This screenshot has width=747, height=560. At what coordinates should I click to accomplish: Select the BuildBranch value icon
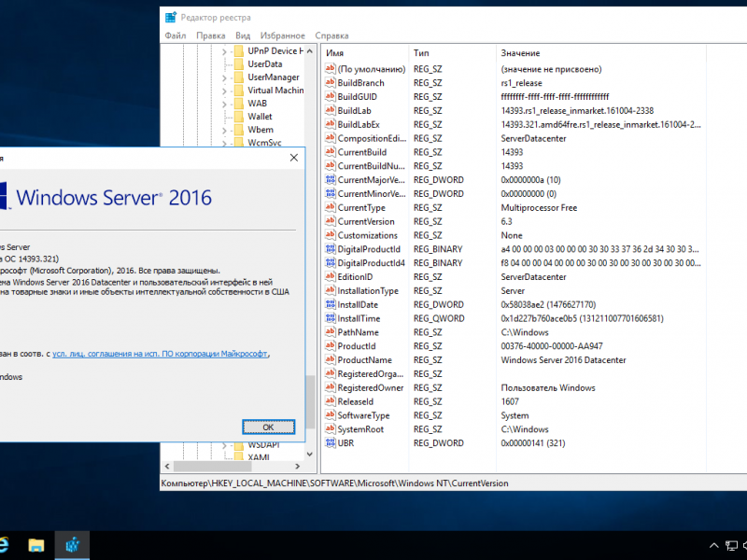point(331,82)
